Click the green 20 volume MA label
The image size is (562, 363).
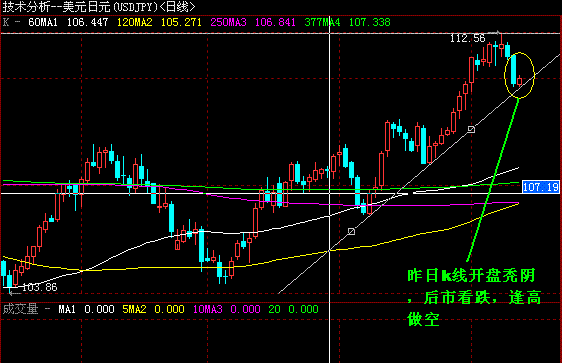click(275, 309)
